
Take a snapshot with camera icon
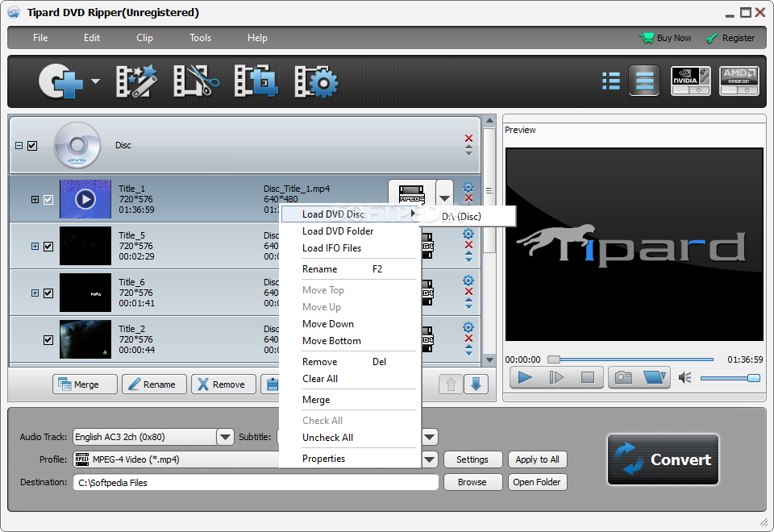pyautogui.click(x=623, y=377)
